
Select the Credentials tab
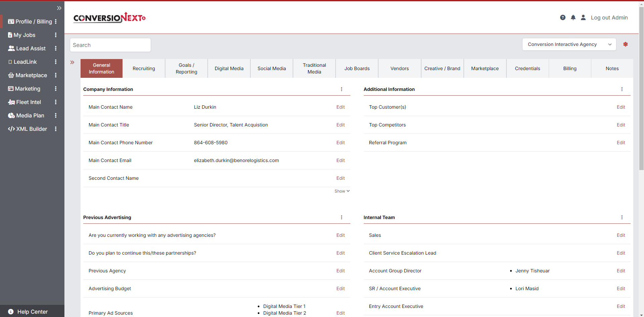(527, 68)
